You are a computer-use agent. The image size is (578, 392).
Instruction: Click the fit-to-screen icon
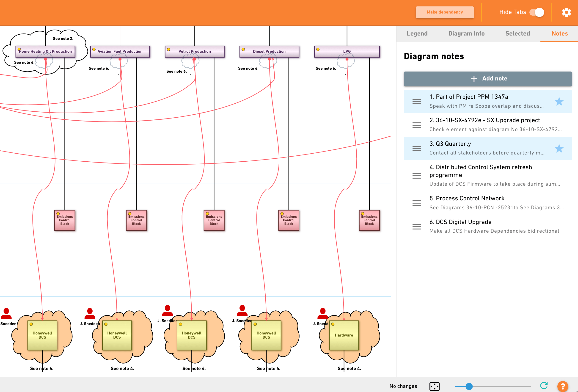434,386
